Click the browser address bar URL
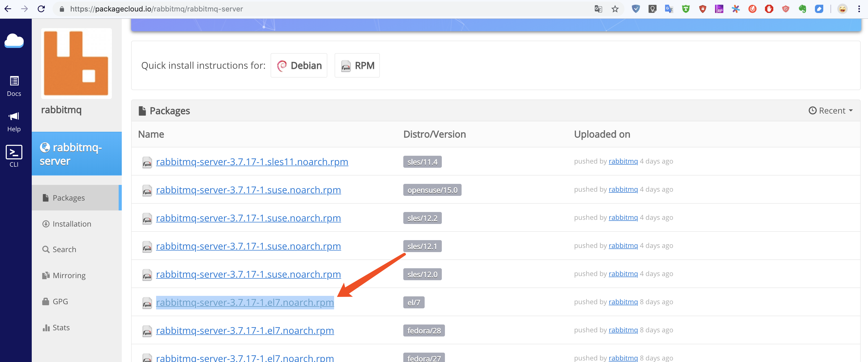This screenshot has width=868, height=362. [156, 9]
